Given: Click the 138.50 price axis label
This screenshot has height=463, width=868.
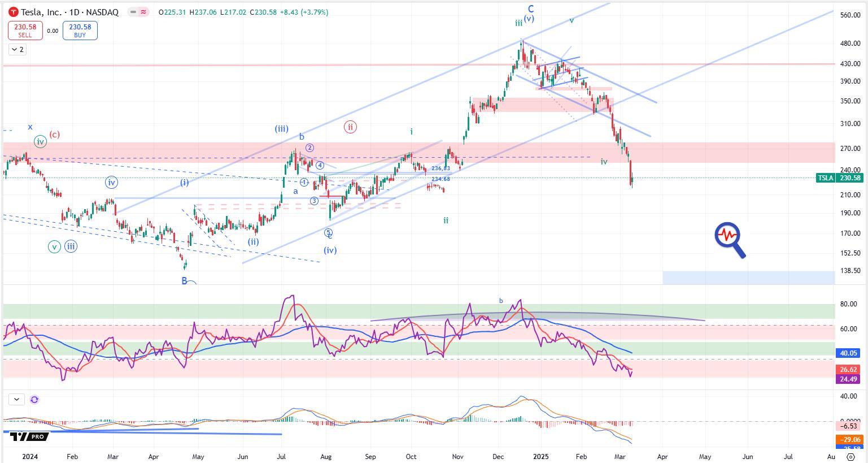Looking at the screenshot, I should click(x=850, y=271).
